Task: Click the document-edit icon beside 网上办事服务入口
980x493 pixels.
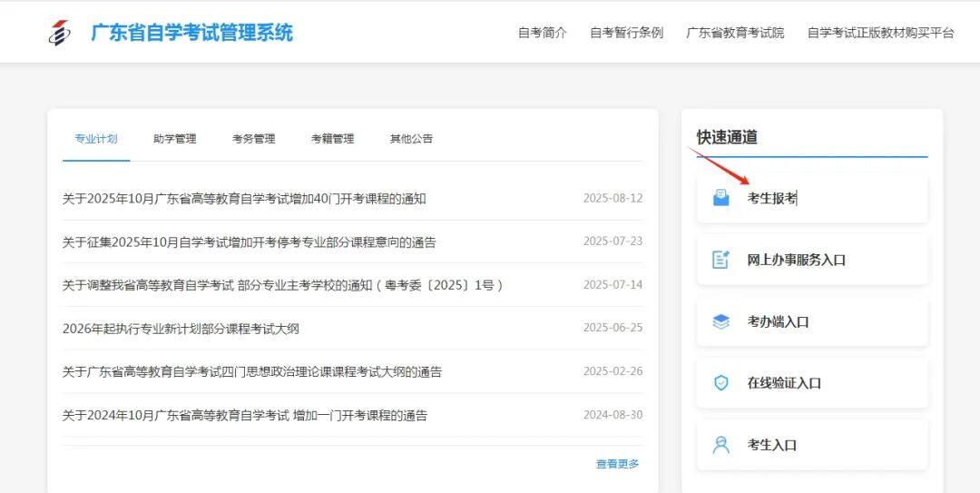Action: point(720,260)
